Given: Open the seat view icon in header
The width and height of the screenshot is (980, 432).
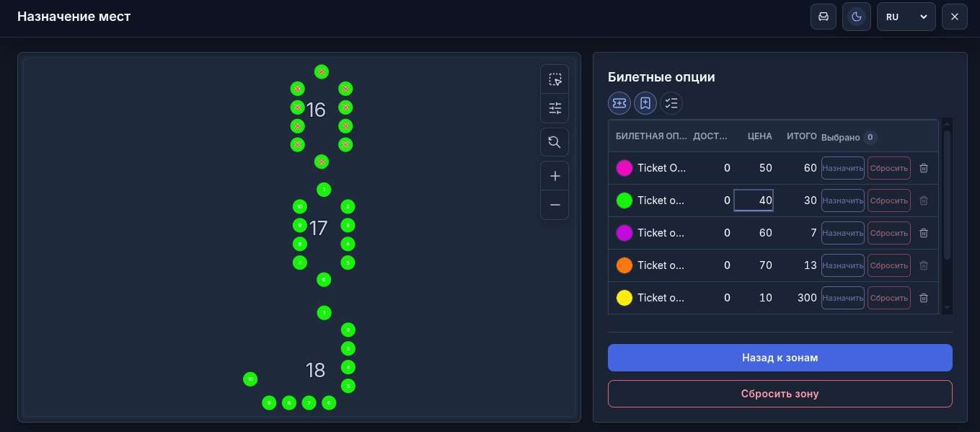Looking at the screenshot, I should (824, 17).
